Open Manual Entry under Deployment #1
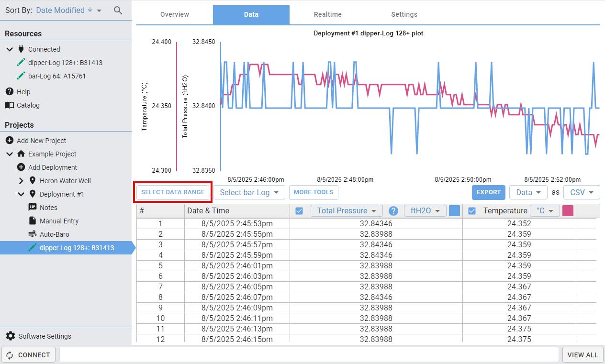This screenshot has height=364, width=605. pyautogui.click(x=59, y=221)
